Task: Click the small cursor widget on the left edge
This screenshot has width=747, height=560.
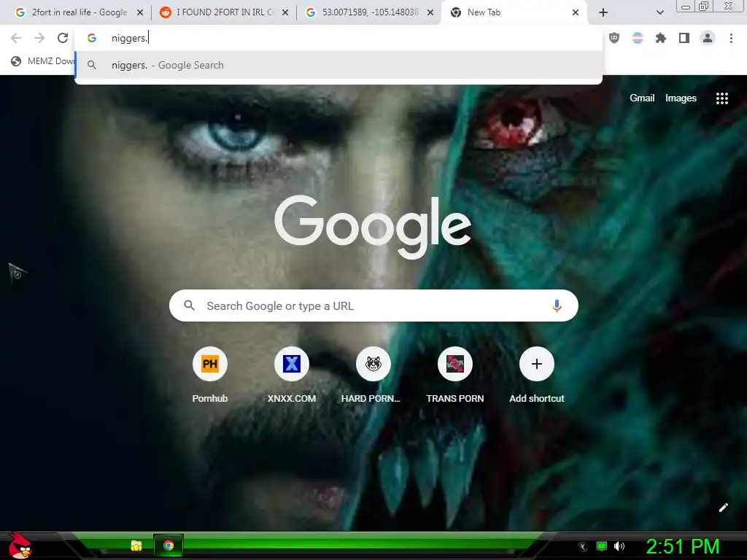Action: tap(18, 273)
